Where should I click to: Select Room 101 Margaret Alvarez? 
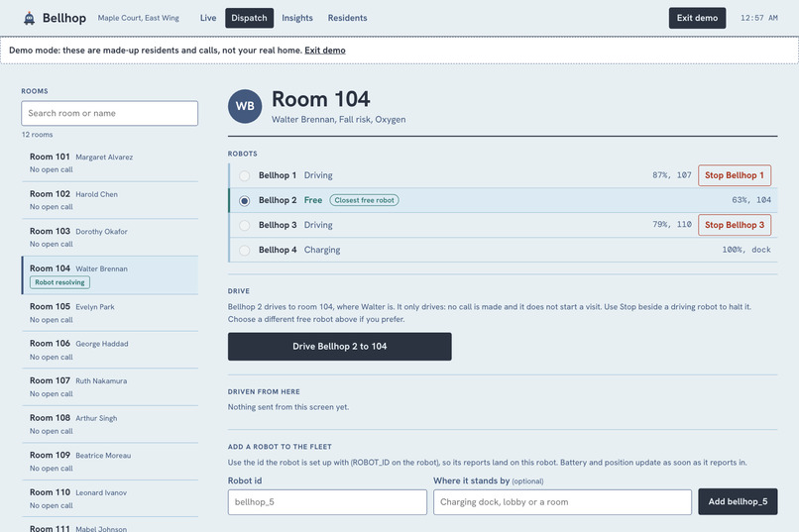click(110, 162)
